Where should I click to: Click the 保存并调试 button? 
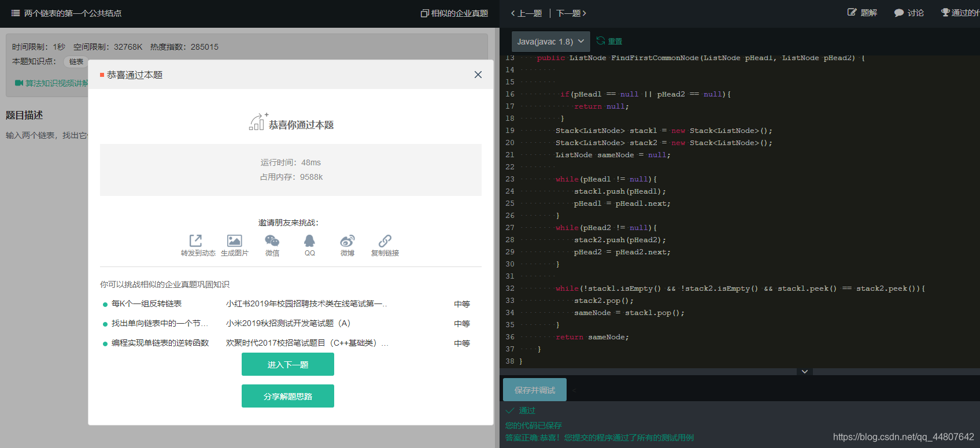535,390
